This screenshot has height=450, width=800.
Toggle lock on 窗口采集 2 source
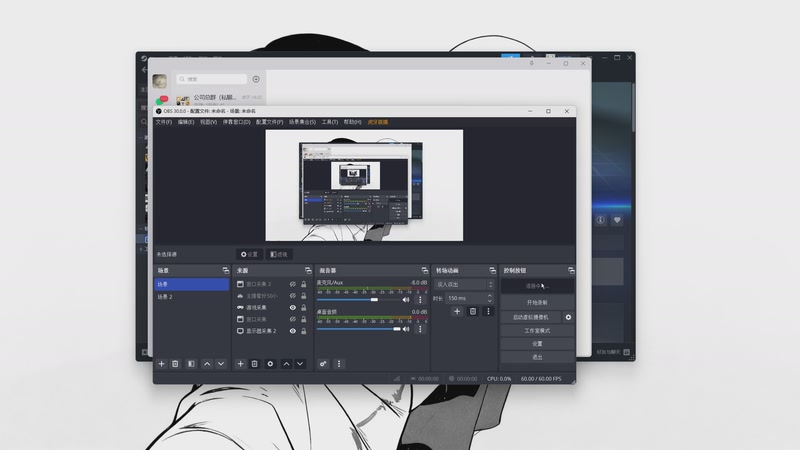tap(304, 284)
